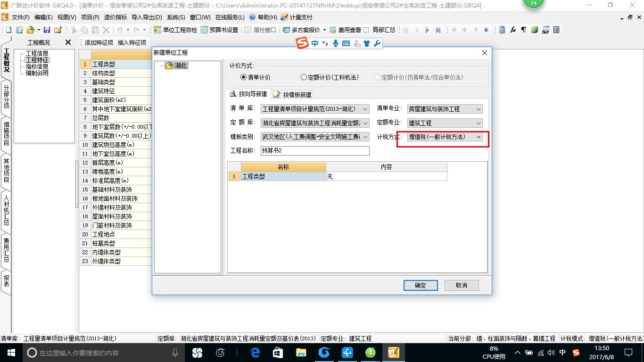
Task: Click the paragraph mark icon
Action: (523, 30)
